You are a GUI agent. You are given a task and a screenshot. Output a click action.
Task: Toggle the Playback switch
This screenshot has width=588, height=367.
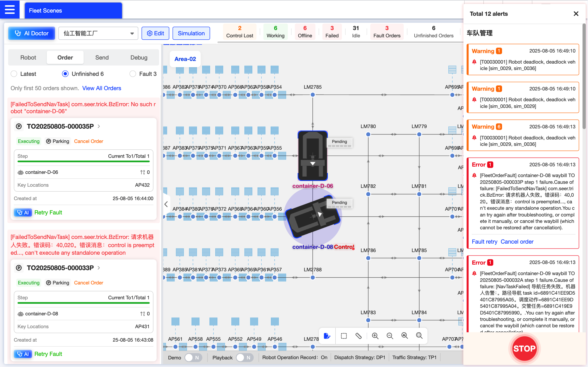coord(244,357)
